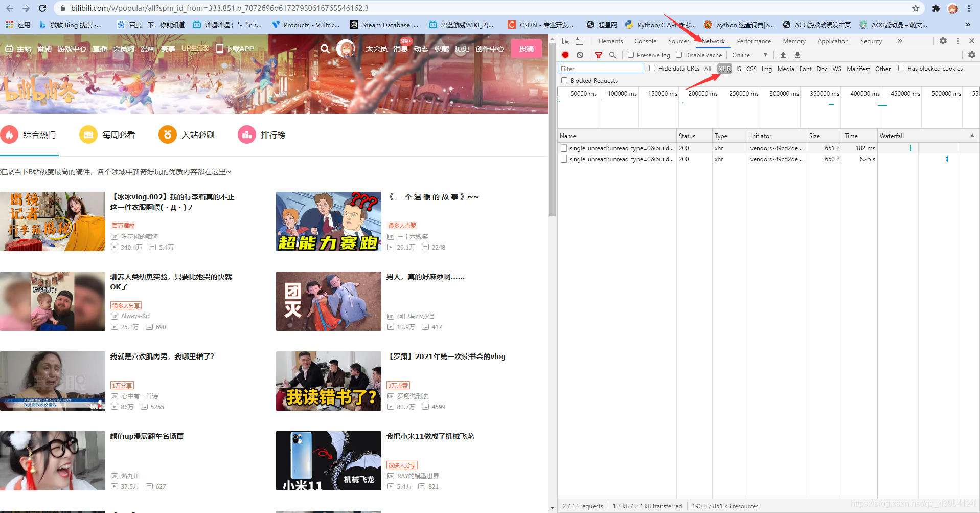Import HAR file with upload arrow

(x=783, y=55)
